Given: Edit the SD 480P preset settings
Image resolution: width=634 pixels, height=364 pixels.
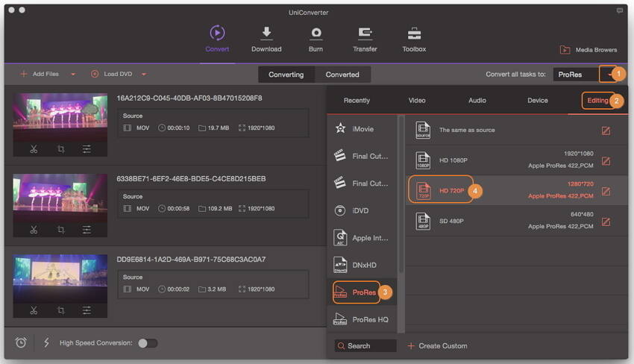Looking at the screenshot, I should tap(606, 222).
